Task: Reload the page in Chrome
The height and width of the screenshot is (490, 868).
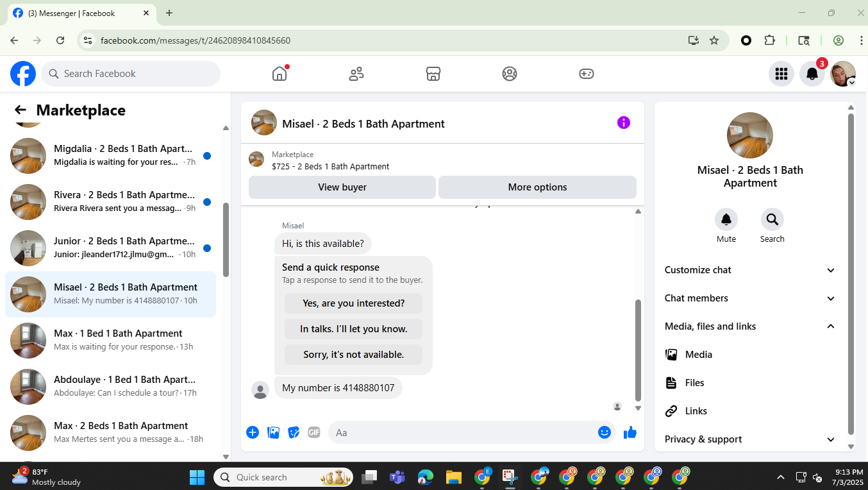Action: pyautogui.click(x=60, y=40)
